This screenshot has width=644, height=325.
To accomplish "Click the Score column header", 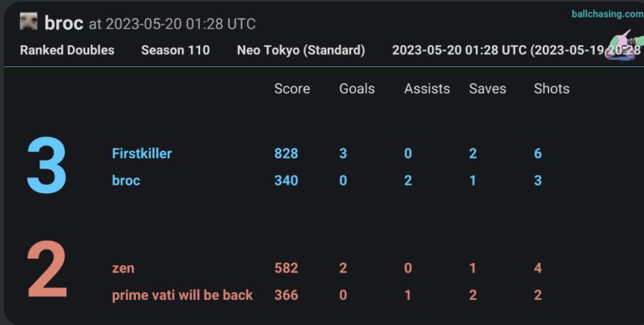I will pos(292,89).
